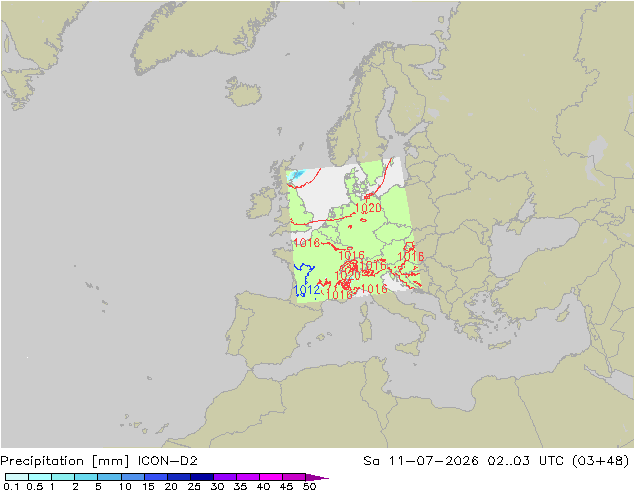The height and width of the screenshot is (490, 634).
Task: Click the legend value '0.5'
Action: click(34, 486)
